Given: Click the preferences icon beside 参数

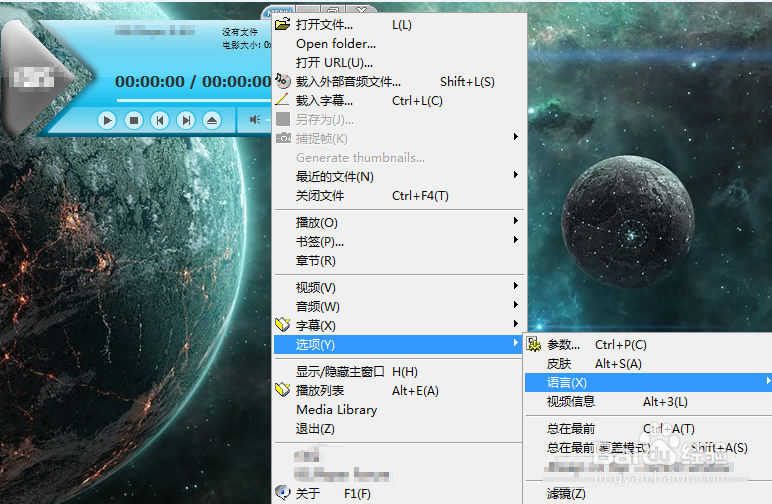Looking at the screenshot, I should 534,344.
